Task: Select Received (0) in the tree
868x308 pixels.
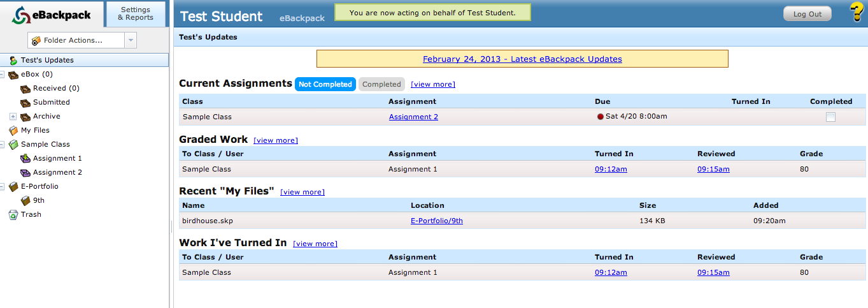Action: pos(56,89)
